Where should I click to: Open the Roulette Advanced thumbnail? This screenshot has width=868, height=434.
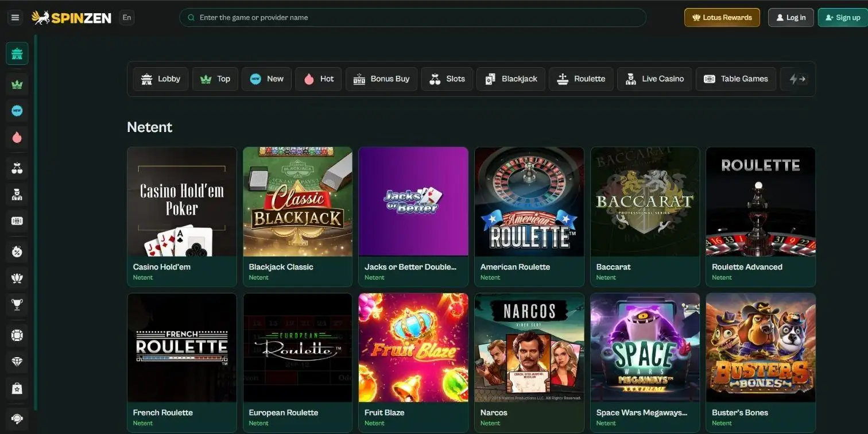[761, 201]
